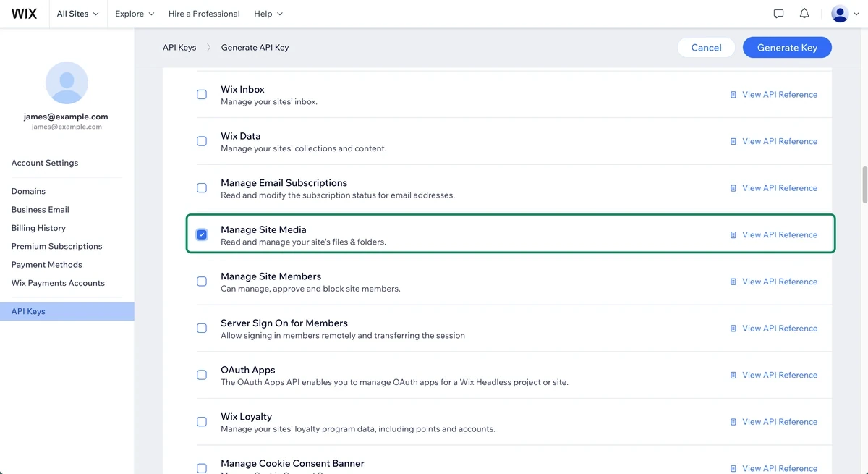Open View API Reference for Wix Inbox
Screen dimensions: 868x474
coord(780,95)
